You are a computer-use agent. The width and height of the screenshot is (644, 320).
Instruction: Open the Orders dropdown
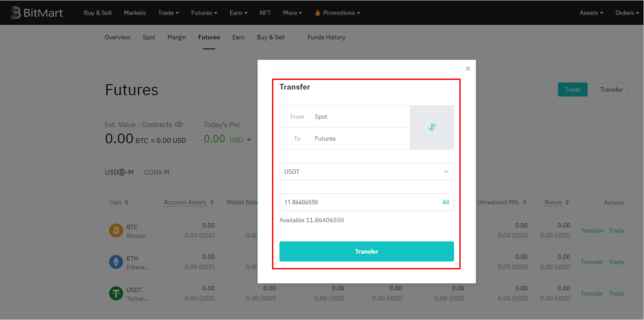627,13
